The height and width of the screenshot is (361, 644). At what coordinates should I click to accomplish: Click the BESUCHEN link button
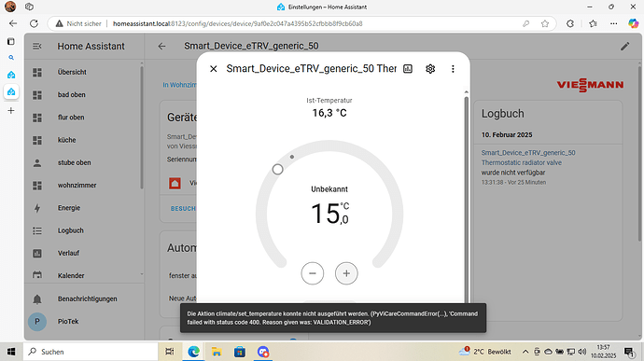pos(183,209)
